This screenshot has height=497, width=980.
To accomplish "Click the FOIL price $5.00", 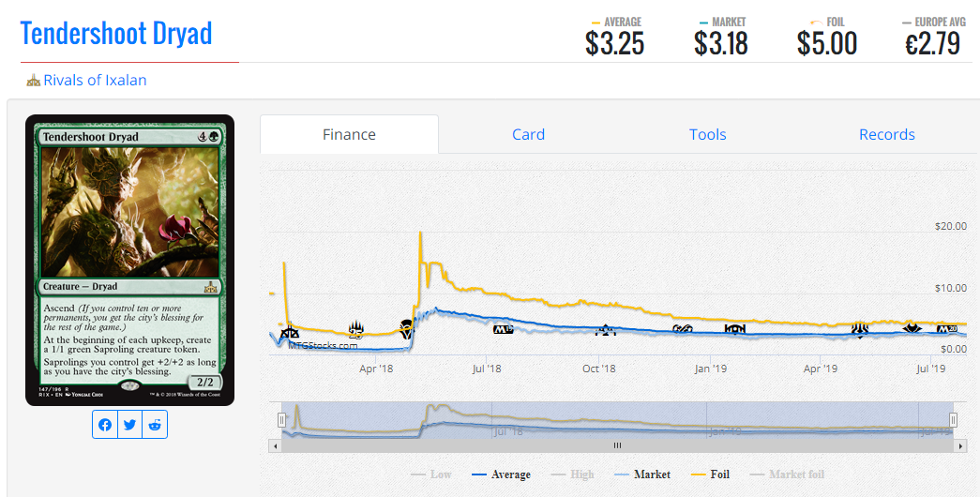I will click(827, 44).
